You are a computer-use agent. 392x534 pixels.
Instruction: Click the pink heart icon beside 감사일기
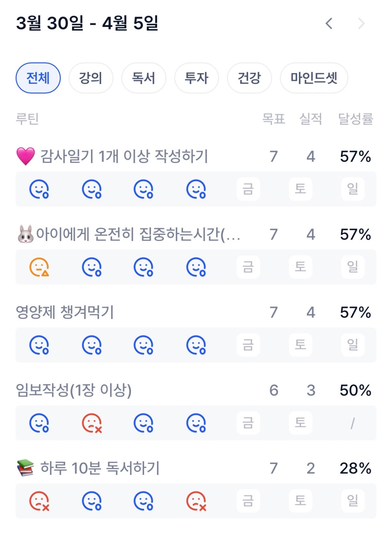click(26, 157)
